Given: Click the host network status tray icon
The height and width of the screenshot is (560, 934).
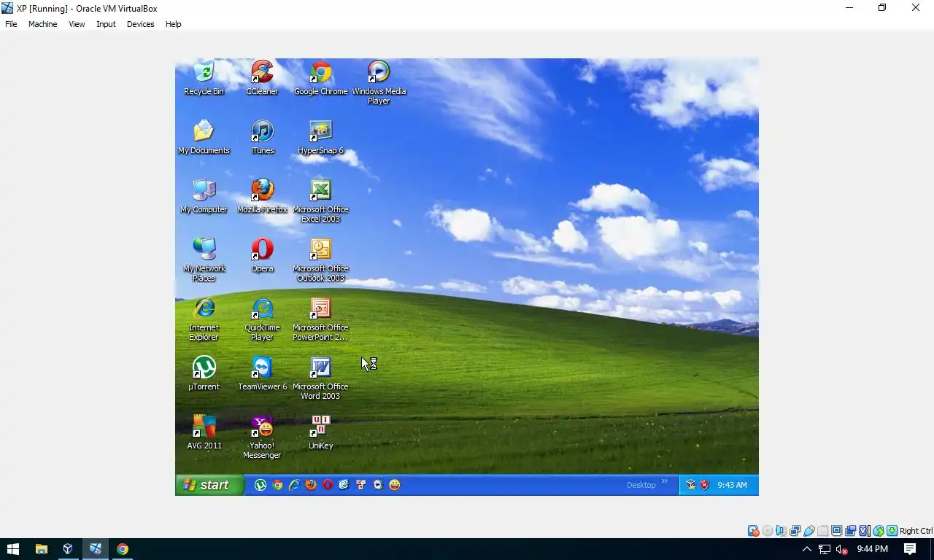Looking at the screenshot, I should coord(824,549).
